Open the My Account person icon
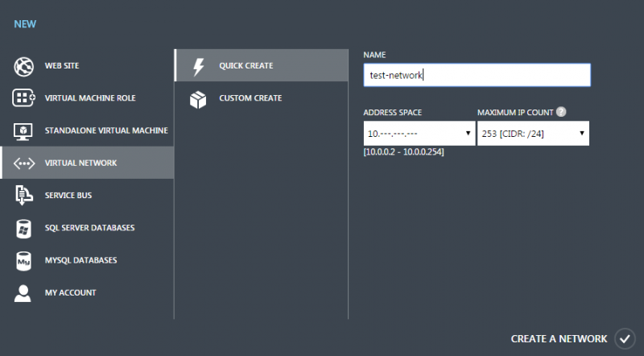 click(23, 293)
